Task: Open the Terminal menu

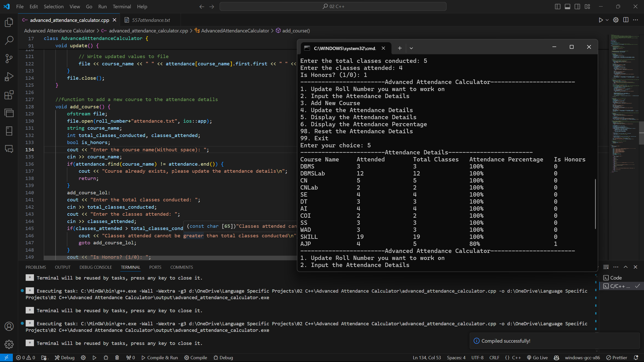Action: coord(122,7)
